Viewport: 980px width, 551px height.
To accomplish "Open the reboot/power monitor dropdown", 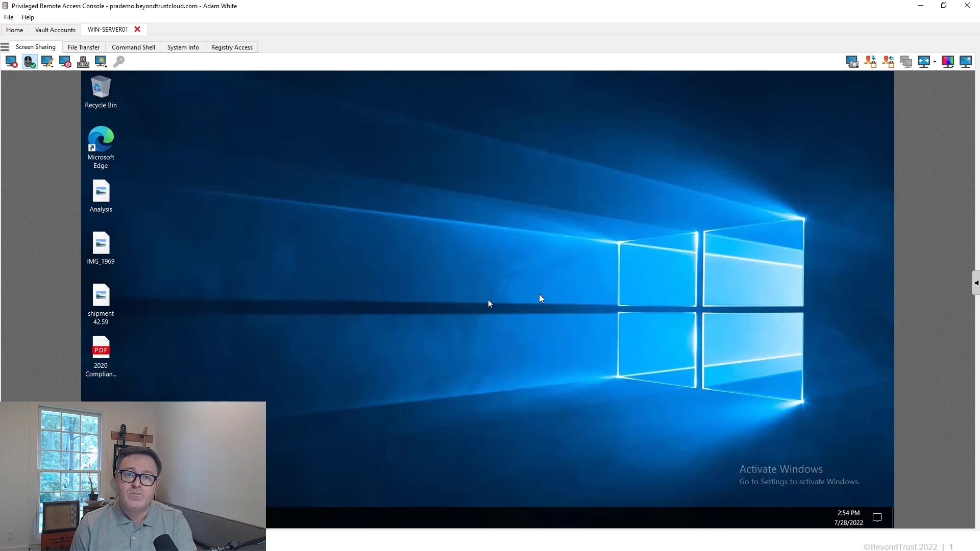I will [x=65, y=62].
